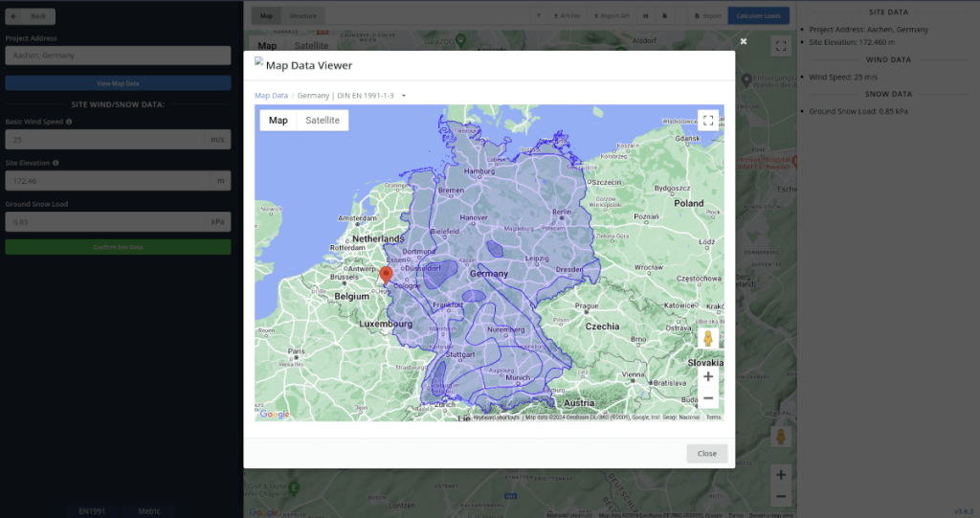Toggle fullscreen on the Map Data Viewer map
The width and height of the screenshot is (980, 518).
[707, 121]
